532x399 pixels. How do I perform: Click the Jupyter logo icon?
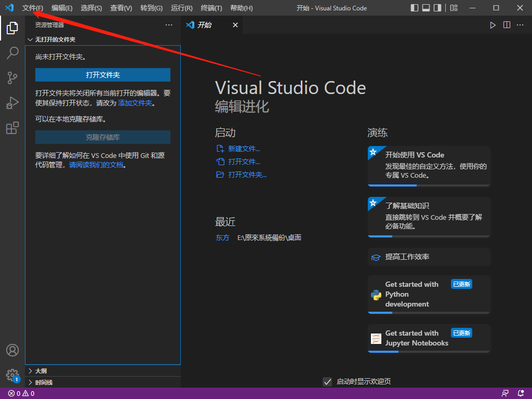[x=376, y=338]
